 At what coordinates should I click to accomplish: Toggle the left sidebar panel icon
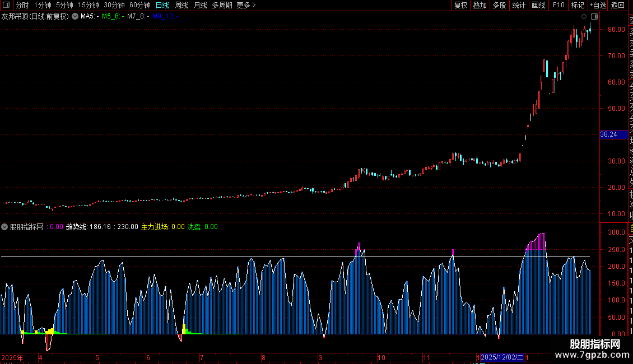tap(6, 5)
